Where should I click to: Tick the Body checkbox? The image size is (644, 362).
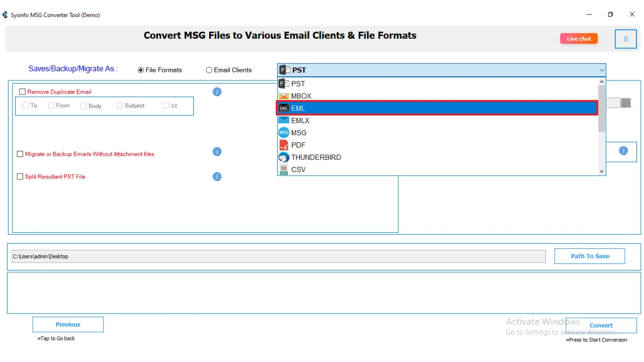click(x=84, y=106)
